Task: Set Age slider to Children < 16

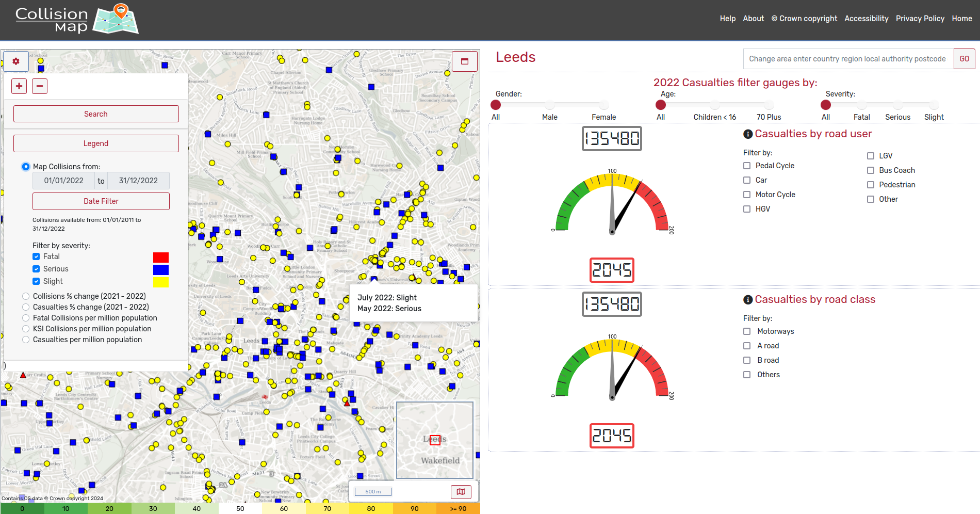Action: [x=715, y=105]
